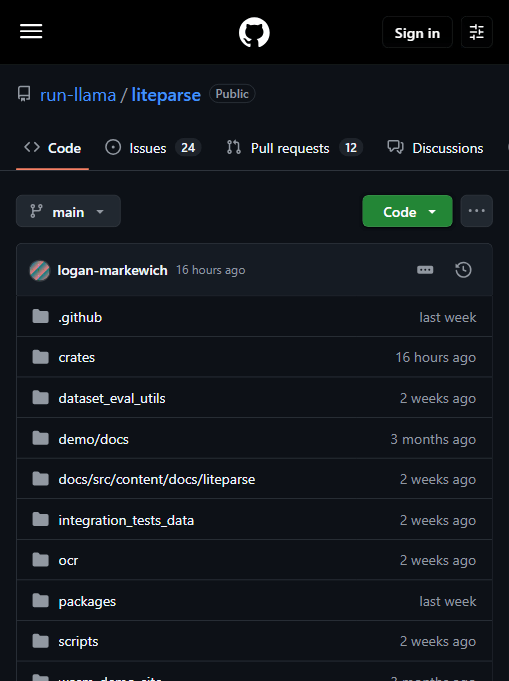The width and height of the screenshot is (509, 681).
Task: Go to the GitHub homepage logo
Action: [x=254, y=32]
